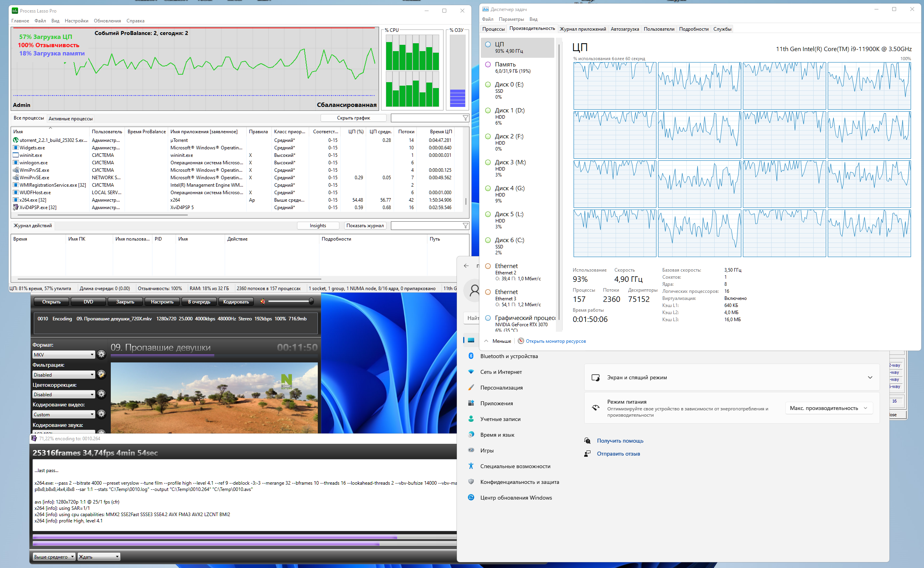Open the Цветокоррекция settings gear
Screen dimensions: 924x568
point(101,394)
